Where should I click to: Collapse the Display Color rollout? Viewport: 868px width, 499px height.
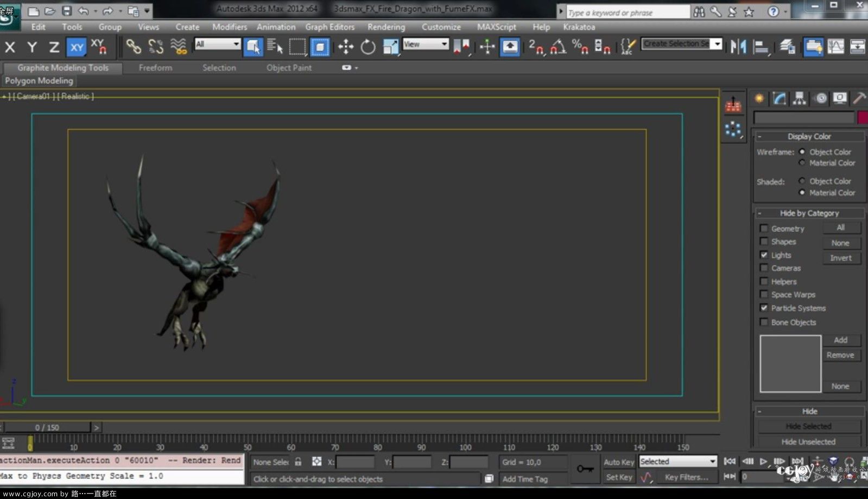click(809, 136)
